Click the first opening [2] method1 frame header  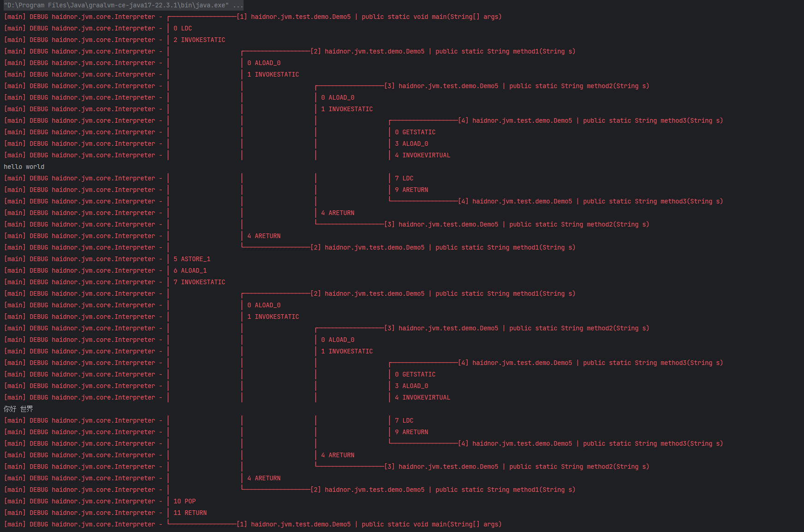tap(443, 51)
